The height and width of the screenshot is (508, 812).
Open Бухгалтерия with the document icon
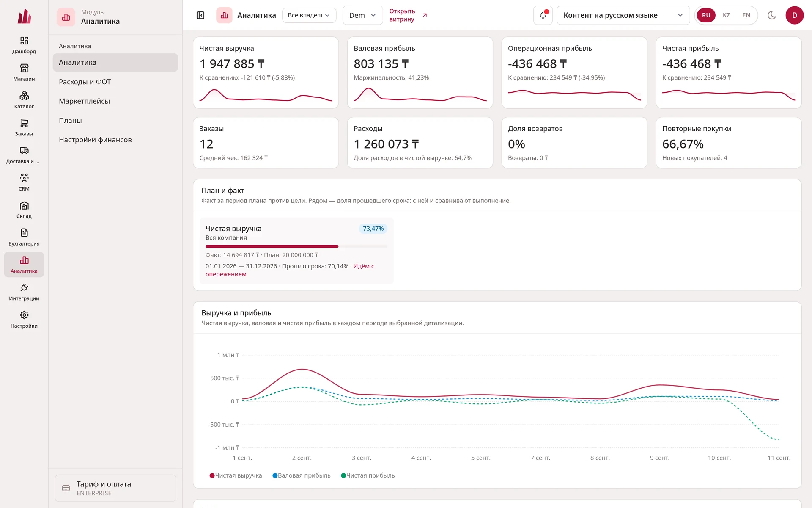[24, 233]
